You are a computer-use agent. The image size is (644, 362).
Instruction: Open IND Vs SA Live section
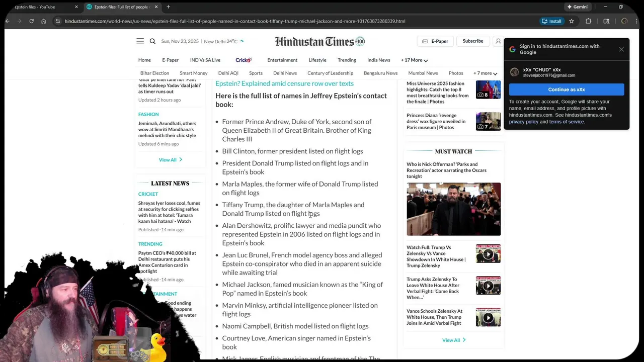click(x=205, y=60)
